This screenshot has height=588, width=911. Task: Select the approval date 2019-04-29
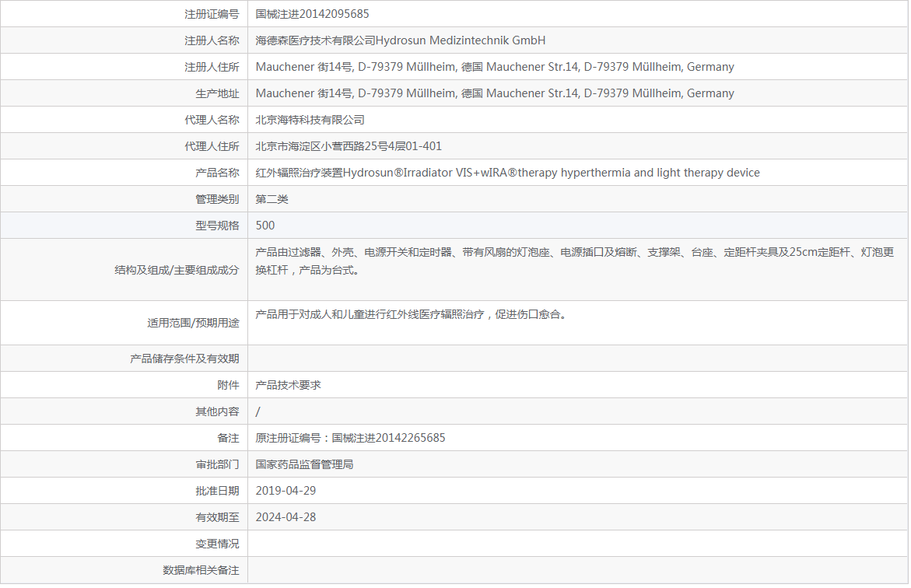(286, 491)
